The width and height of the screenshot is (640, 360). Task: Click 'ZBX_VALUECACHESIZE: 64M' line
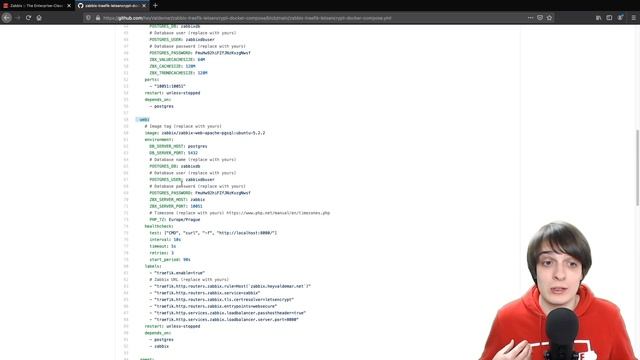click(177, 60)
